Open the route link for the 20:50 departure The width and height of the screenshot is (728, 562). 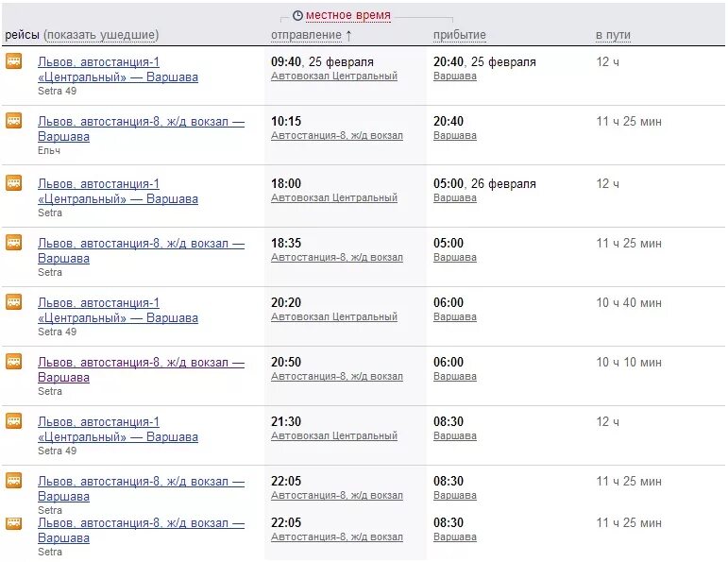[x=141, y=369]
